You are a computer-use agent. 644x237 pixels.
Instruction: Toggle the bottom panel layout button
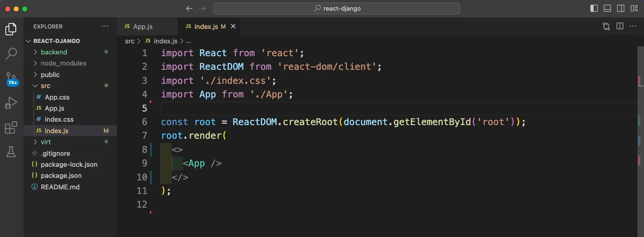click(x=608, y=9)
